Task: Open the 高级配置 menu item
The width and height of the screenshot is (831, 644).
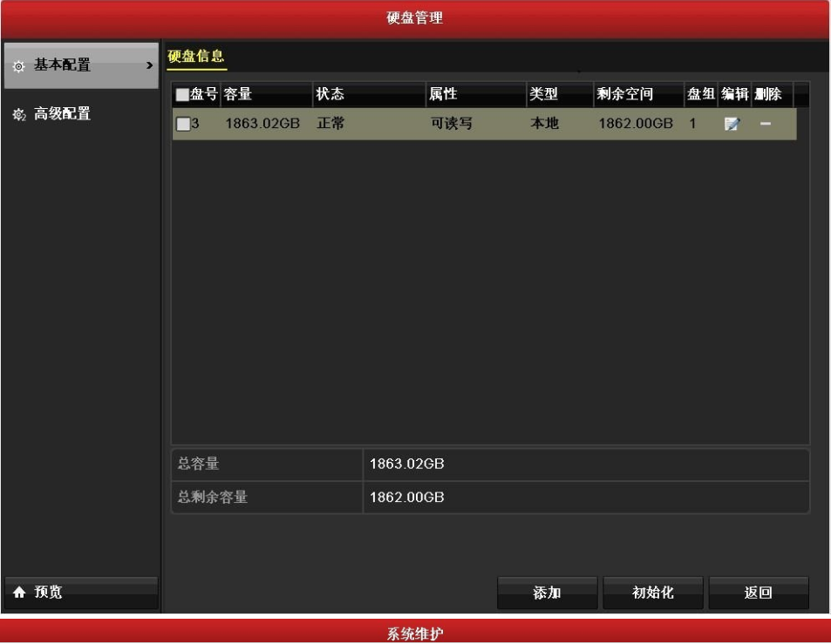Action: tap(61, 114)
